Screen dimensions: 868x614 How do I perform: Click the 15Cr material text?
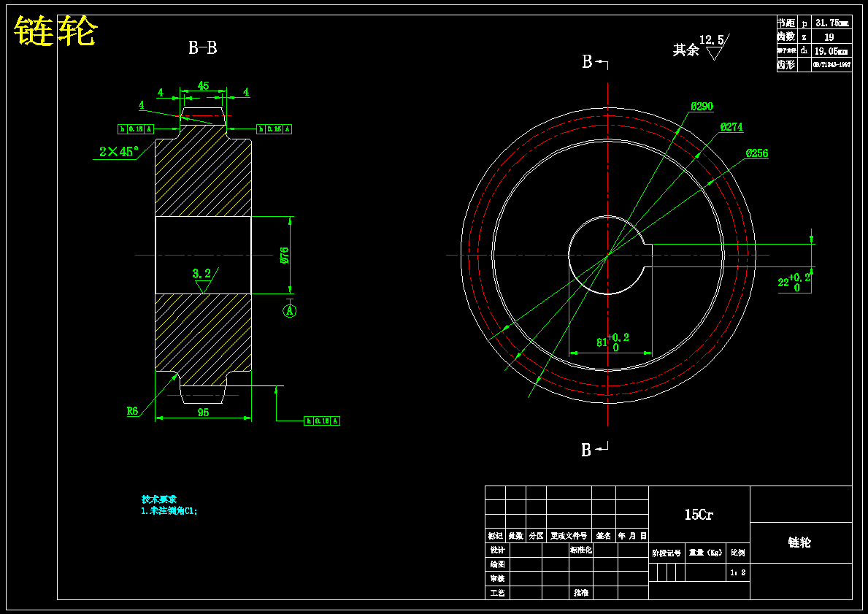point(699,514)
